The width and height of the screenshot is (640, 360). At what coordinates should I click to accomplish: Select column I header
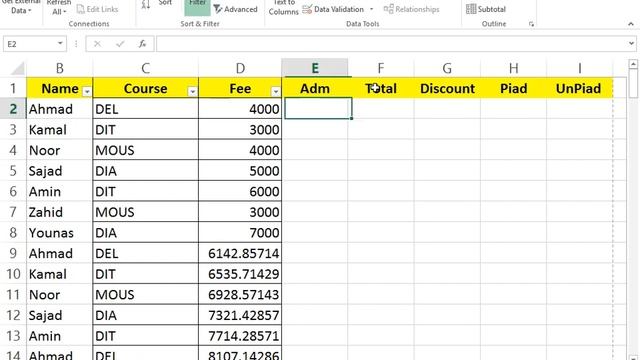579,68
